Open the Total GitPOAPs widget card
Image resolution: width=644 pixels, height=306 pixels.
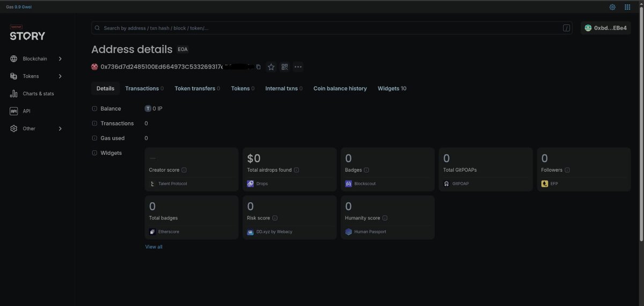tap(486, 169)
